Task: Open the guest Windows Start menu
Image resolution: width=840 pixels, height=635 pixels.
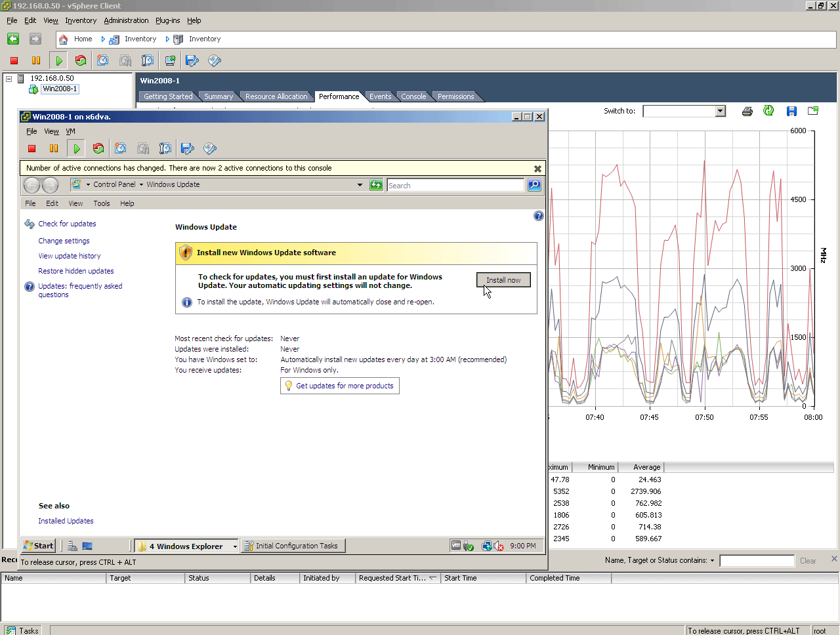Action: pos(39,546)
